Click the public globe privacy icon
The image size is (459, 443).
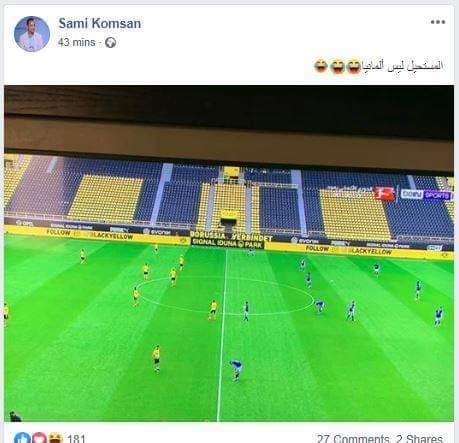pos(111,43)
